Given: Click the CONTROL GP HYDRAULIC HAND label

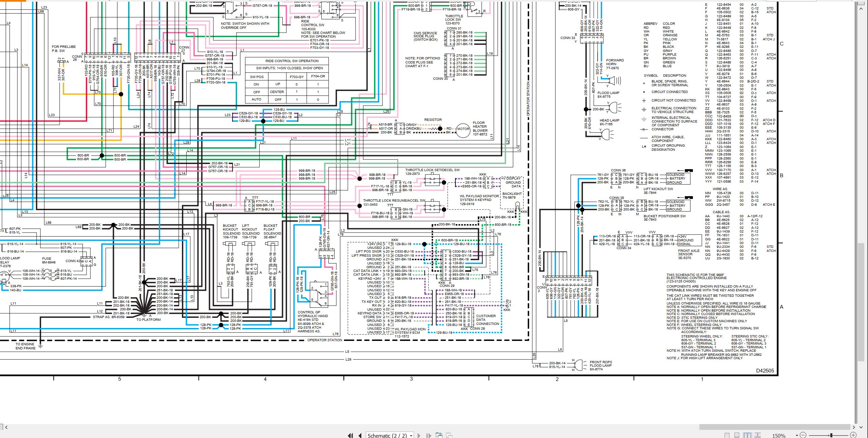Looking at the screenshot, I should click(313, 314).
